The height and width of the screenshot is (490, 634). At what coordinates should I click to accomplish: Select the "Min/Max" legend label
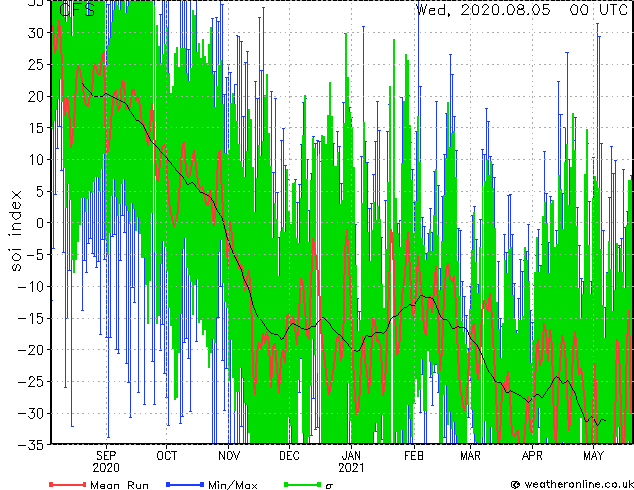coord(233,485)
